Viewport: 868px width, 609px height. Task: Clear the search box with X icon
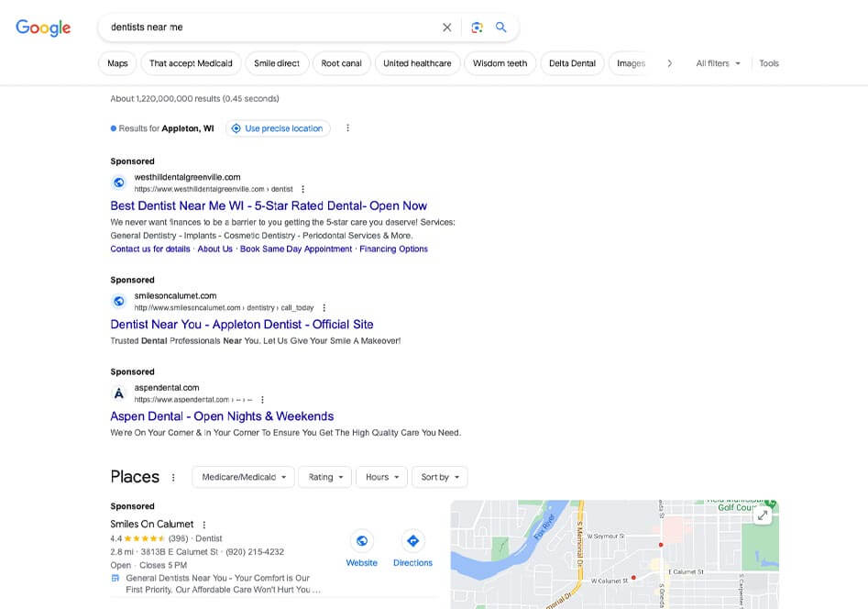click(x=447, y=28)
